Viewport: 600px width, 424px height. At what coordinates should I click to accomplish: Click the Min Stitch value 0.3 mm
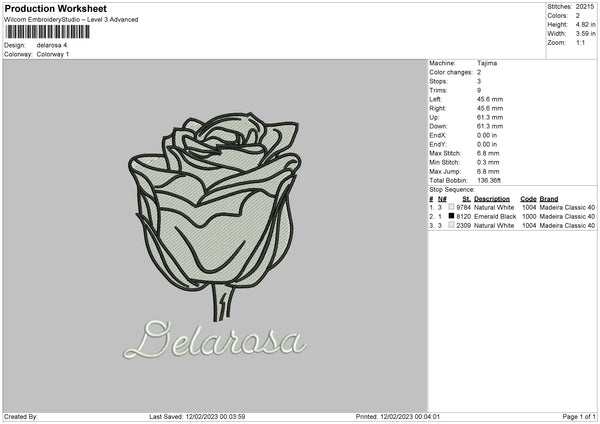click(488, 162)
